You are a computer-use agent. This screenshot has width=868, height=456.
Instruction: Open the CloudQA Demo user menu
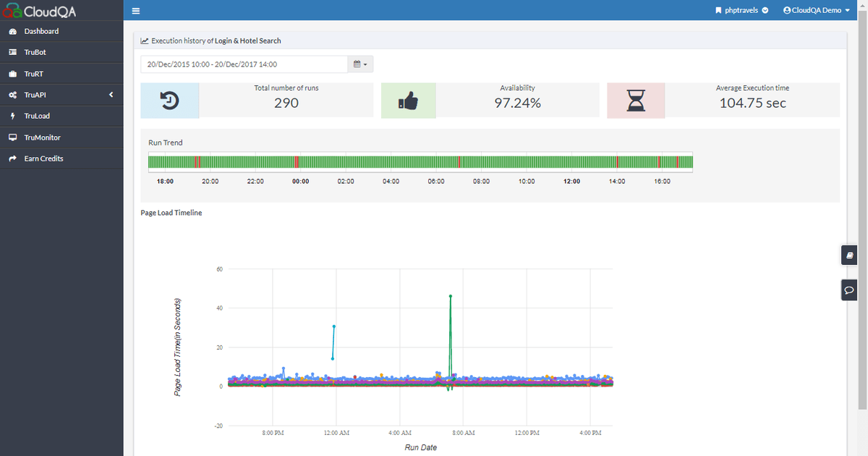tap(816, 10)
